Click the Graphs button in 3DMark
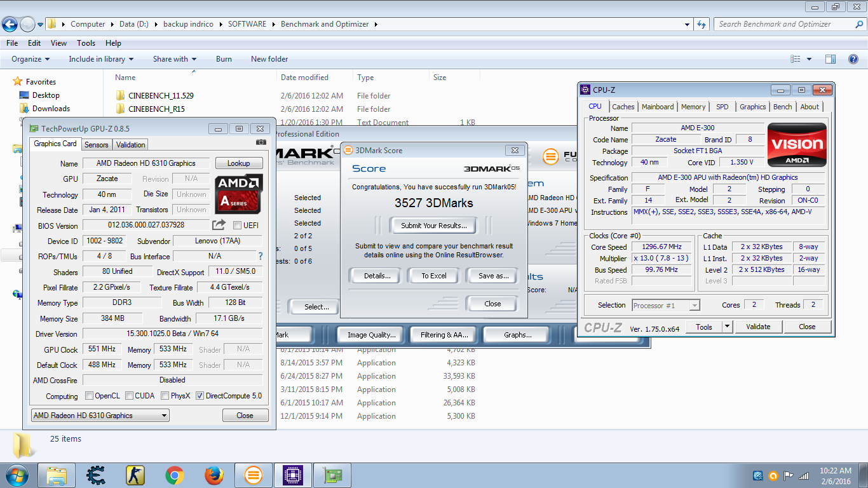 pyautogui.click(x=518, y=335)
